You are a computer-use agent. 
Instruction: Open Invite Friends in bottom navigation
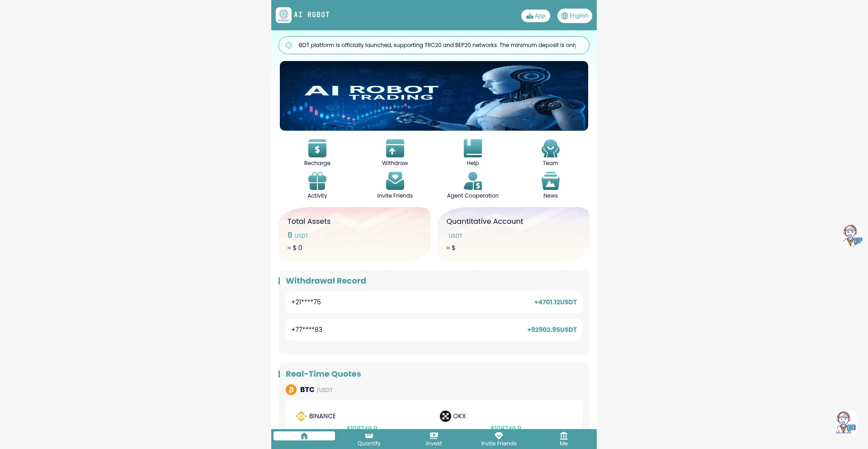499,439
